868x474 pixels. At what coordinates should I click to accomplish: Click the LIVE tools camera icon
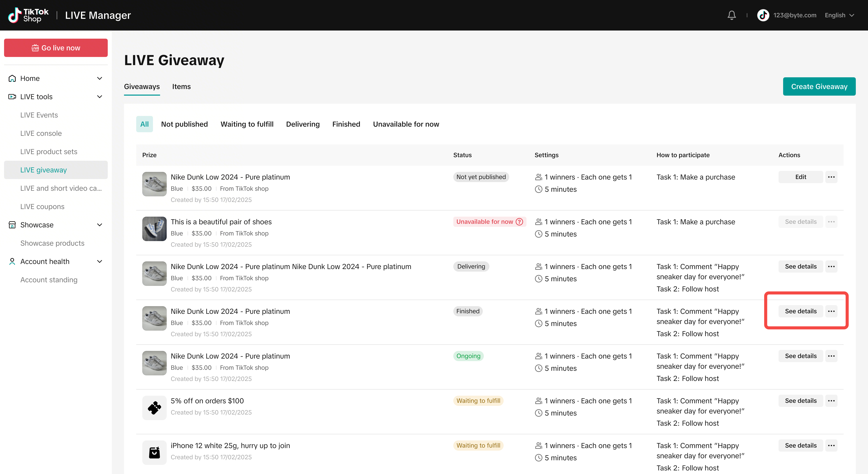[x=12, y=97]
